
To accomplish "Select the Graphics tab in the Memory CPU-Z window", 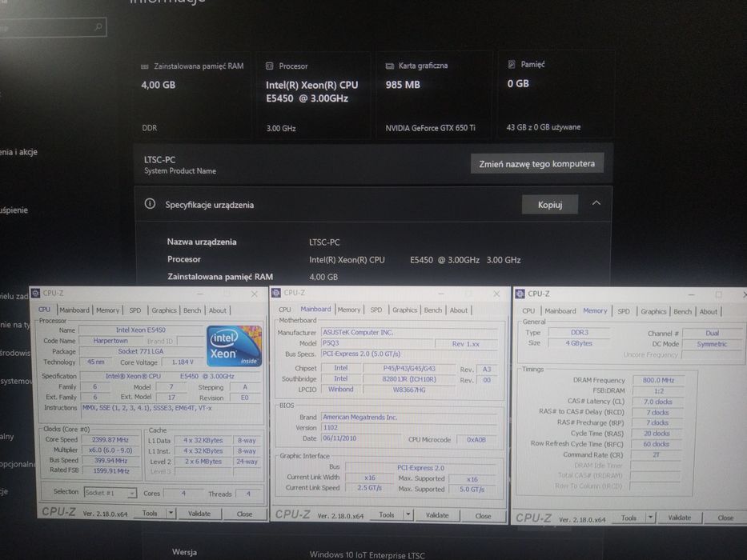I will [x=653, y=311].
